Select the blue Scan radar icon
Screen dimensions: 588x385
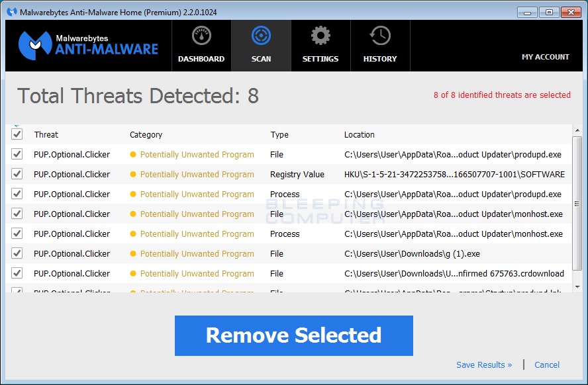pos(261,35)
